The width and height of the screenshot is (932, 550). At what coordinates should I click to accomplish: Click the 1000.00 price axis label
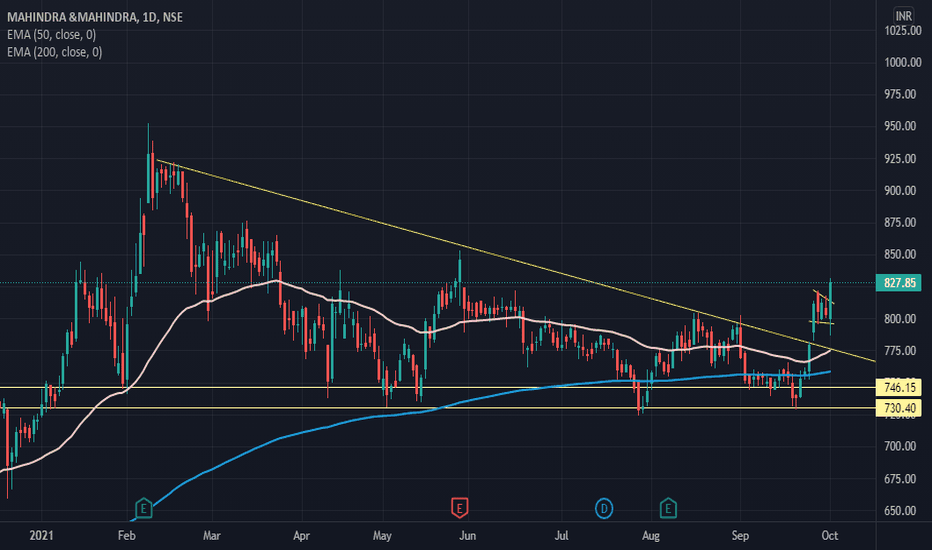[x=902, y=62]
